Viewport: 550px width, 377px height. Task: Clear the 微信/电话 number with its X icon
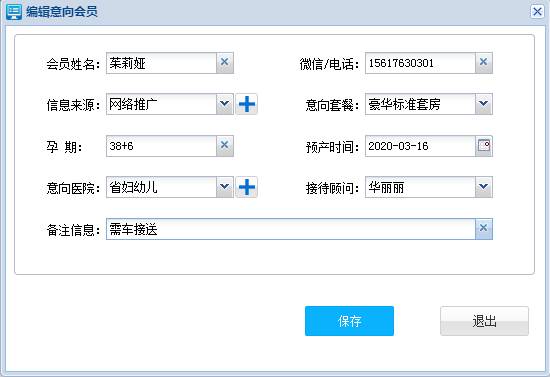tap(483, 63)
